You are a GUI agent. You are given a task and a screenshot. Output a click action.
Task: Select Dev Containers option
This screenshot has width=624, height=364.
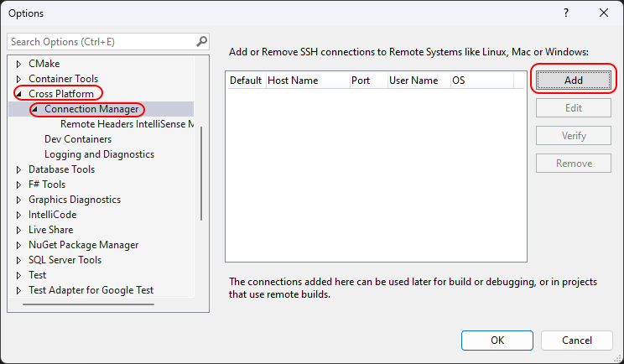(78, 139)
